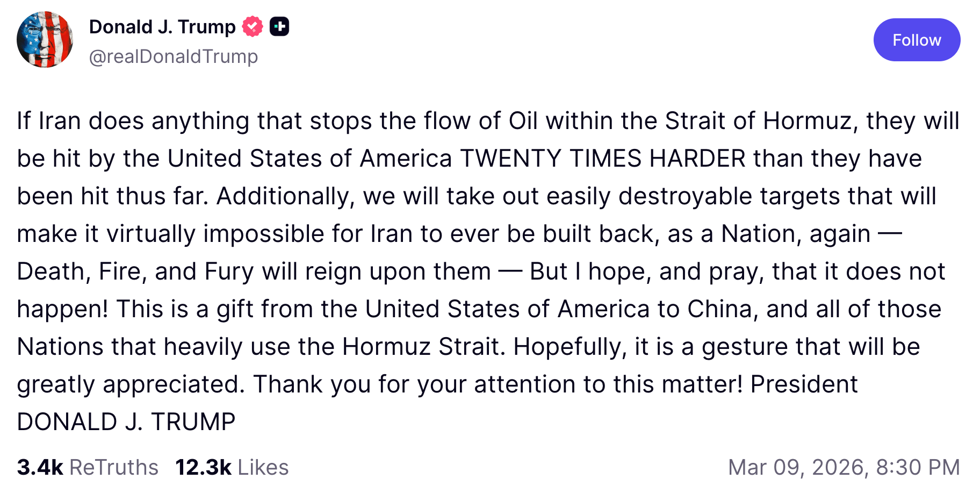View the 12.3k Likes list
The height and width of the screenshot is (500, 980).
(x=232, y=467)
